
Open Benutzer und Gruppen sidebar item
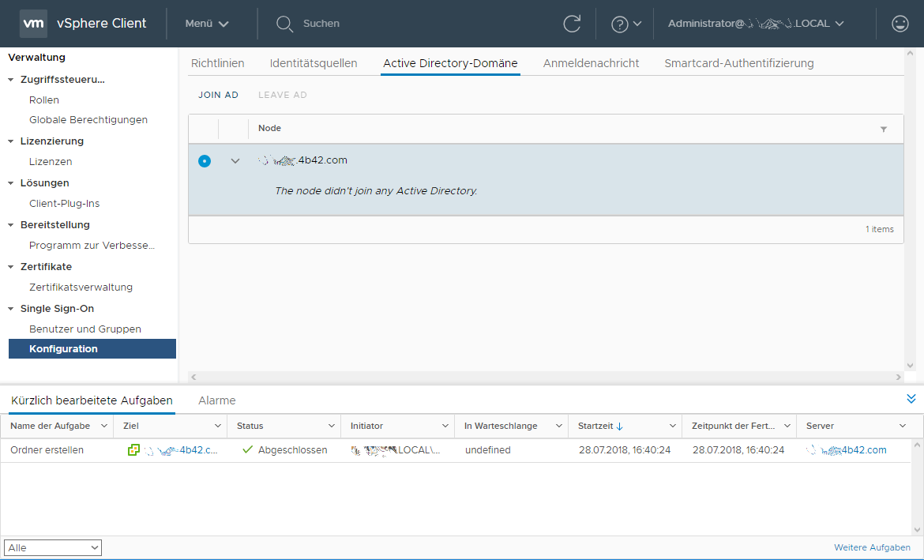point(85,329)
